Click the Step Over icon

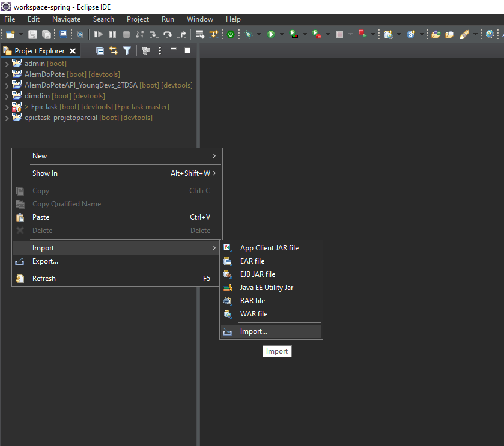pos(168,34)
